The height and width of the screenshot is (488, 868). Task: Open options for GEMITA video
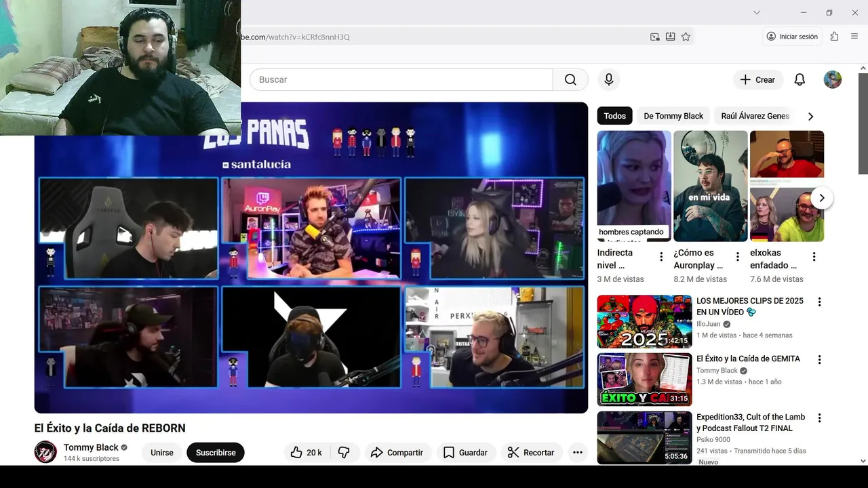point(819,360)
